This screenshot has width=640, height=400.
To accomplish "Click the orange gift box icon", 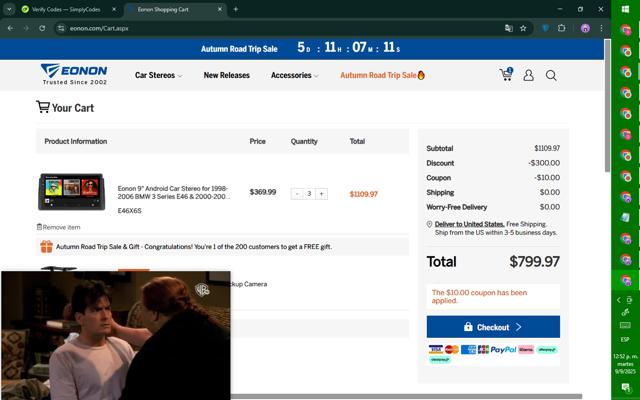I will pyautogui.click(x=47, y=247).
